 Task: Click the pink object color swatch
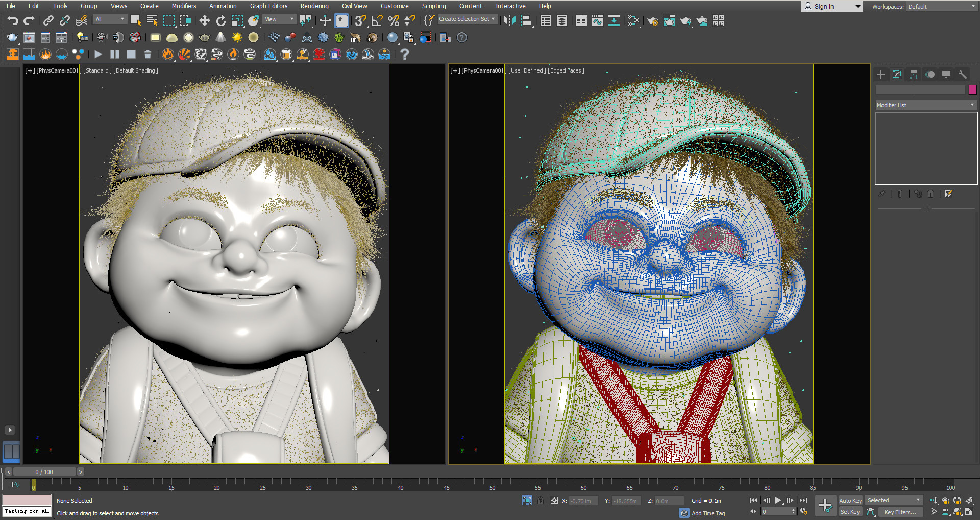click(972, 90)
